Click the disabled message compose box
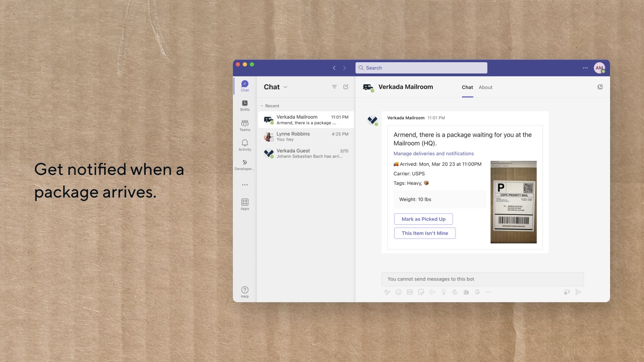The image size is (644, 362). pos(482,279)
